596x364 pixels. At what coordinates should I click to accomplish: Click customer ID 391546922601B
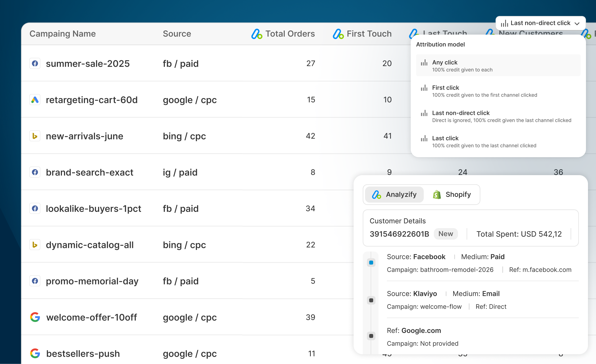point(399,234)
